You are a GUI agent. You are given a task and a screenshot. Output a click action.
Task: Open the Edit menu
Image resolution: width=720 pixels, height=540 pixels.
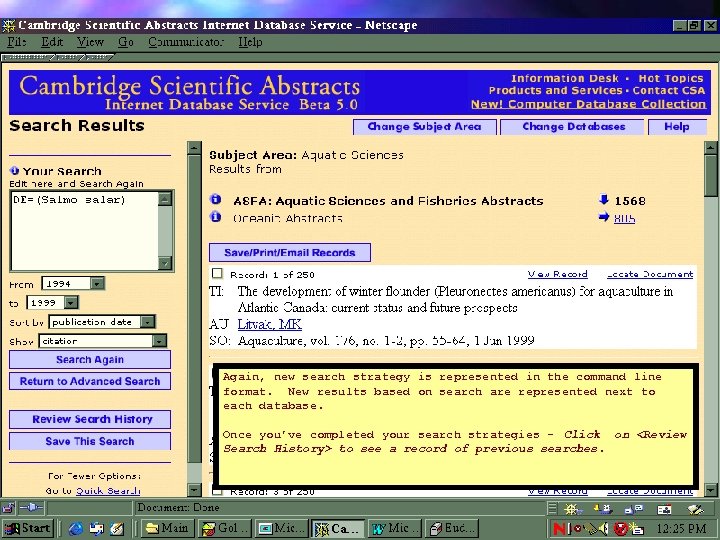(x=52, y=42)
